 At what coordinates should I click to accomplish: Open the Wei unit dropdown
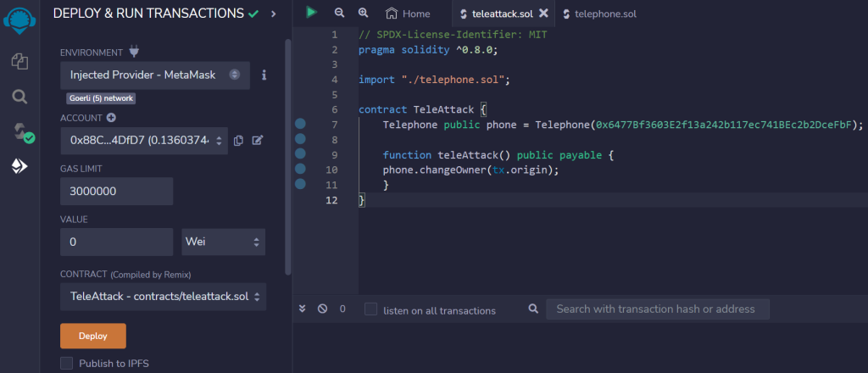[x=224, y=242]
